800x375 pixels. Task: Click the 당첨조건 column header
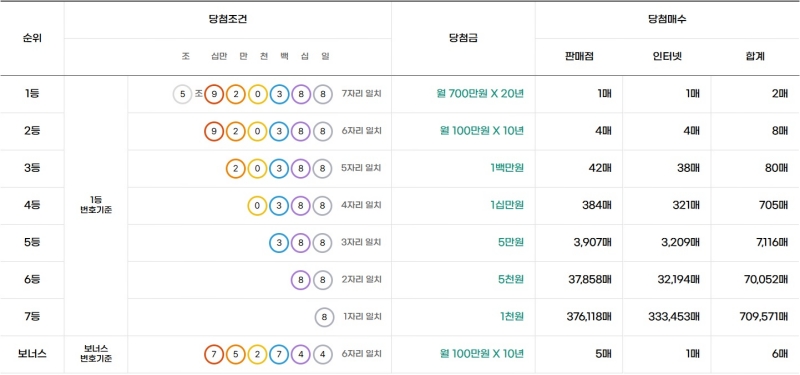tap(228, 20)
